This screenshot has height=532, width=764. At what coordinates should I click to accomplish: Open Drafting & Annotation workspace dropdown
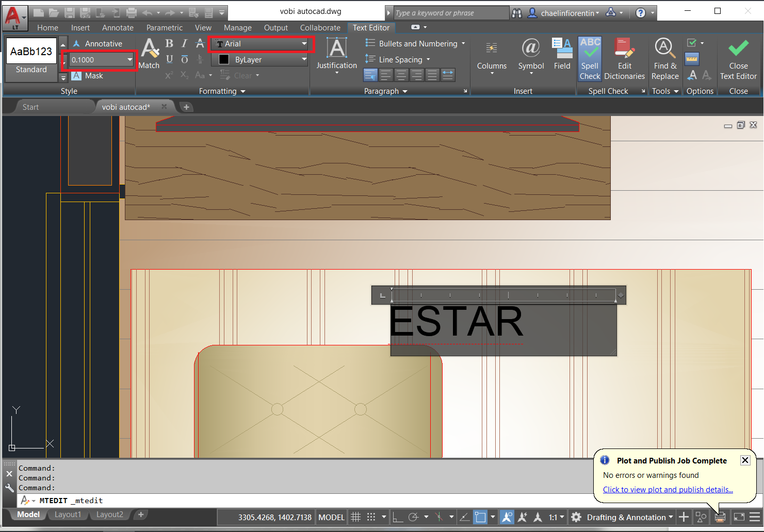point(630,517)
